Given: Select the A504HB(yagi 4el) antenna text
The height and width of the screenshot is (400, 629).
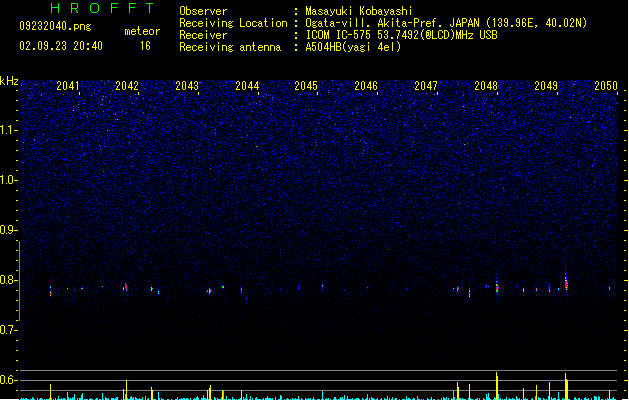Looking at the screenshot, I should tap(353, 47).
